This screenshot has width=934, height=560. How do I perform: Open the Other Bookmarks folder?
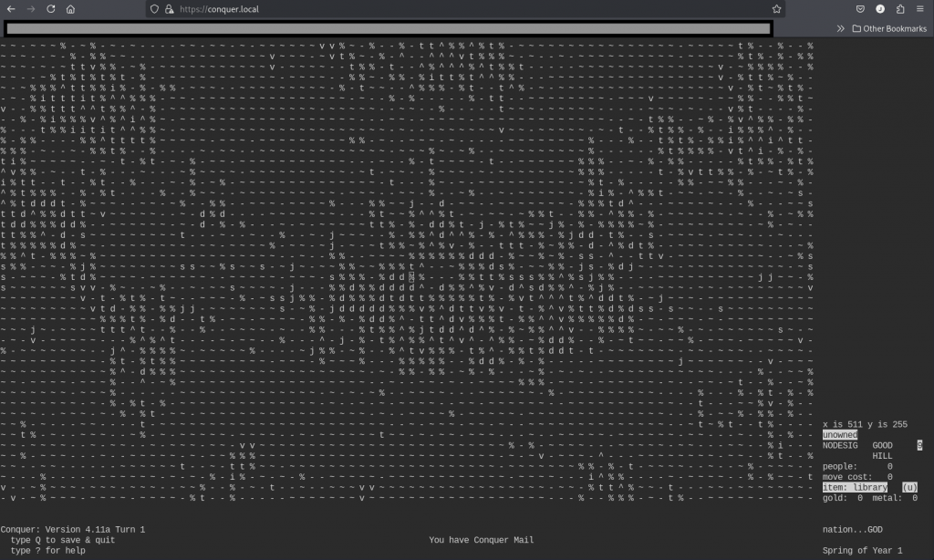[888, 28]
